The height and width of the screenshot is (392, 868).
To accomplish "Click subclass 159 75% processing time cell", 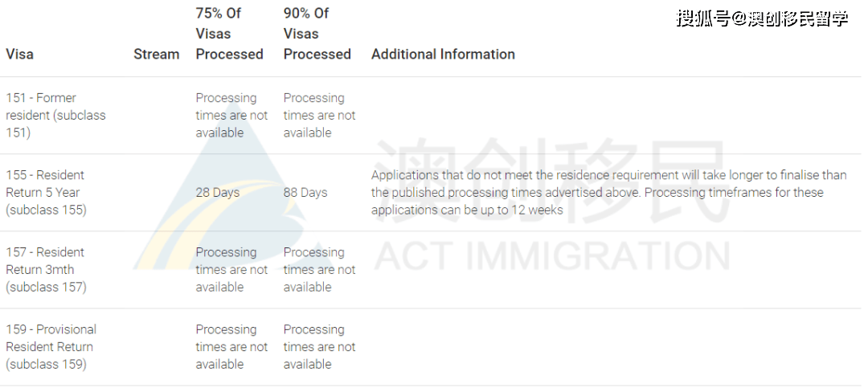I will (231, 347).
